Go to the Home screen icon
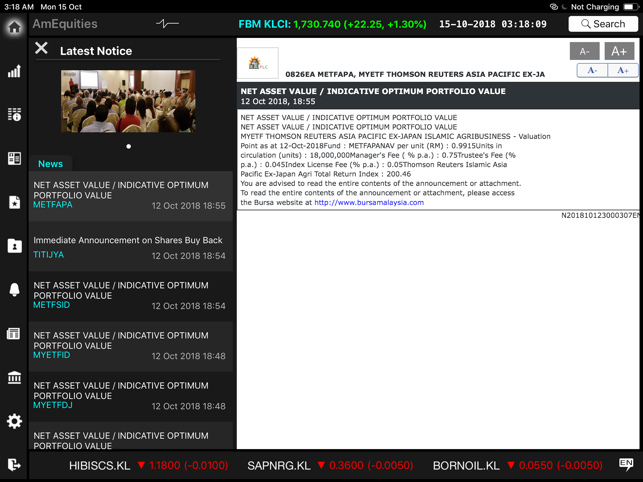This screenshot has width=643, height=482. [x=14, y=27]
